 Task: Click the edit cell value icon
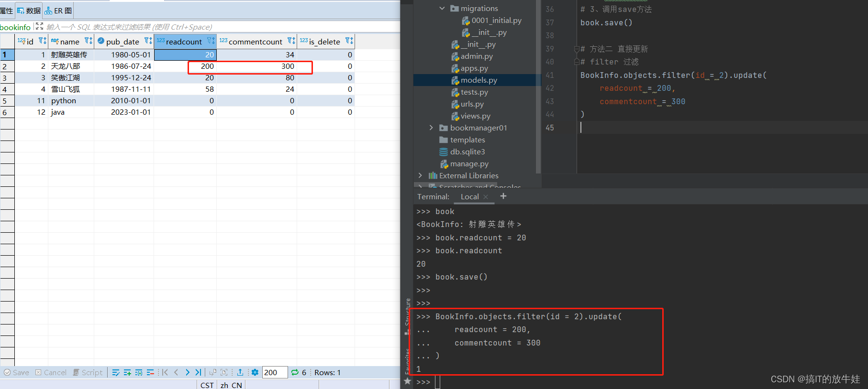pos(116,372)
